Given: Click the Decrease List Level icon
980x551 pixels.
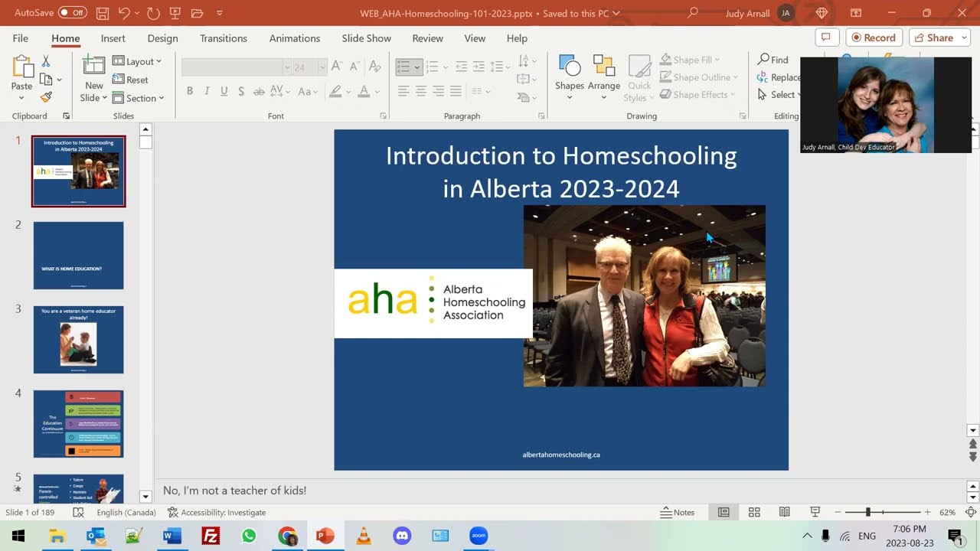Looking at the screenshot, I should pos(461,67).
